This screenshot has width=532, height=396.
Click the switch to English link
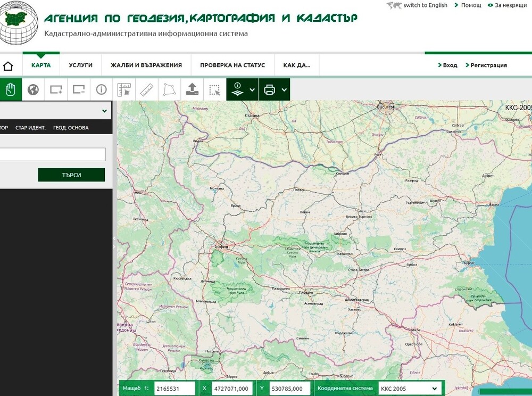[425, 5]
